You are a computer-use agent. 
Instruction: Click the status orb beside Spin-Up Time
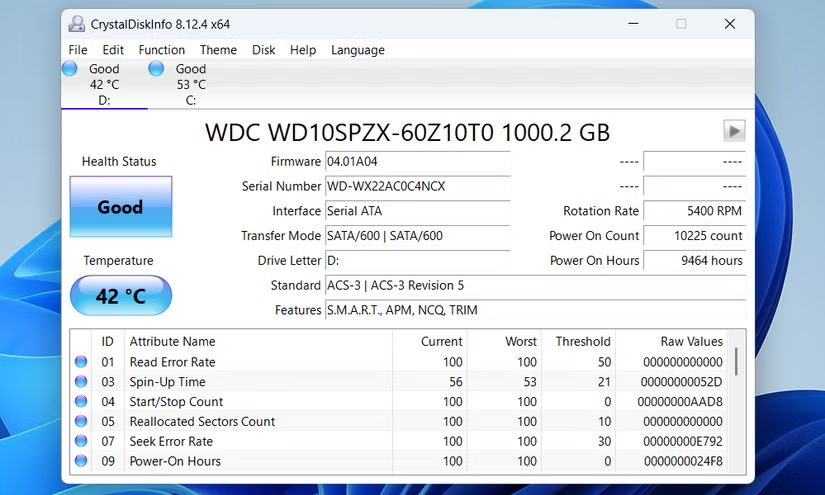[81, 382]
